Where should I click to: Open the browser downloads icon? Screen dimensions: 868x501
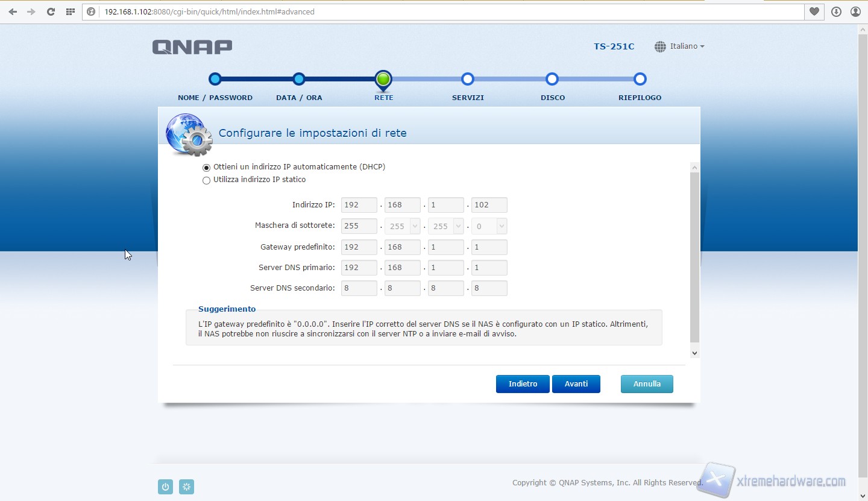(836, 11)
